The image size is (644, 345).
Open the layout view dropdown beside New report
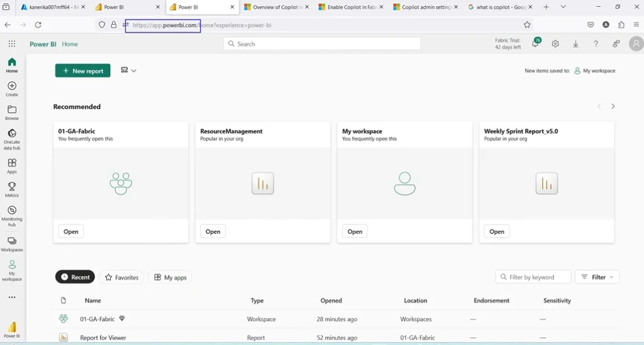coord(128,70)
